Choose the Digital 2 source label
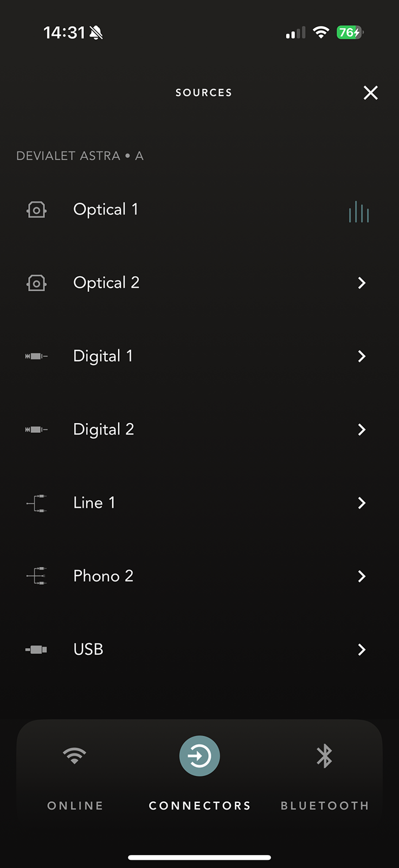399x868 pixels. (104, 430)
